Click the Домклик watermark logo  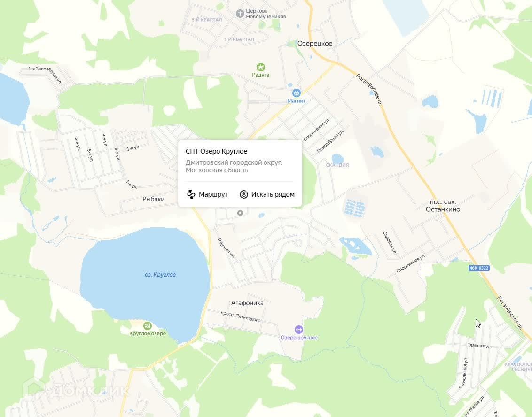point(76,390)
